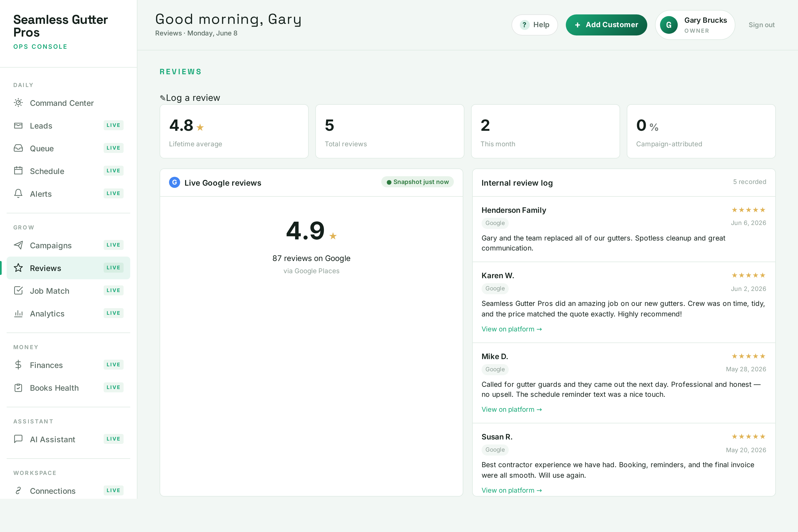
Task: Click the Google tag on Henderson Family review
Action: [x=495, y=223]
